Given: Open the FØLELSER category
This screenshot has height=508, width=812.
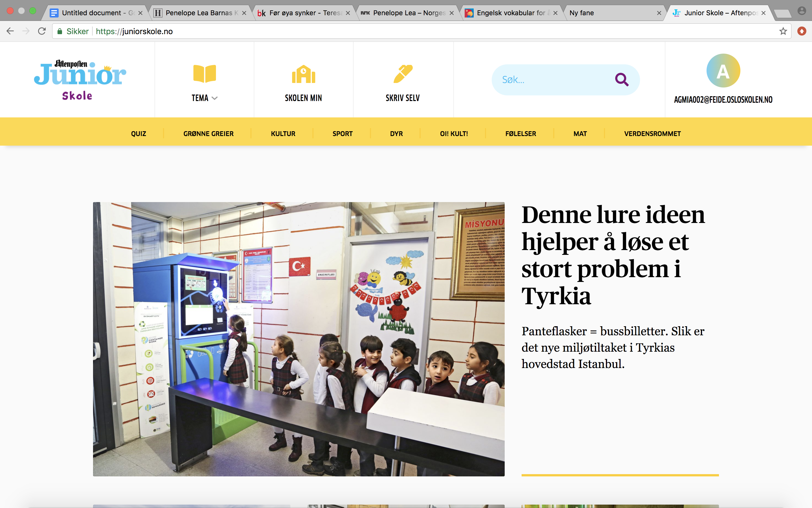Looking at the screenshot, I should click(520, 134).
